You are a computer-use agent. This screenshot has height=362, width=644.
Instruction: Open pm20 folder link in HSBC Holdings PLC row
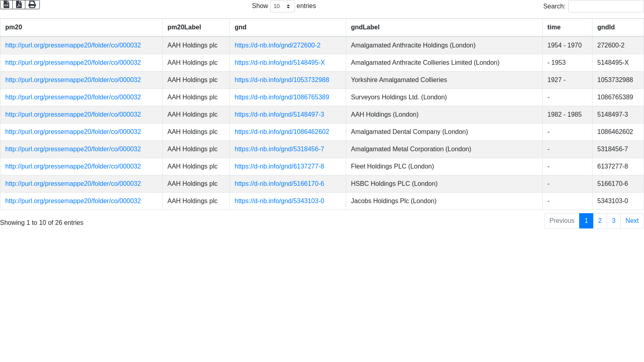(x=73, y=184)
